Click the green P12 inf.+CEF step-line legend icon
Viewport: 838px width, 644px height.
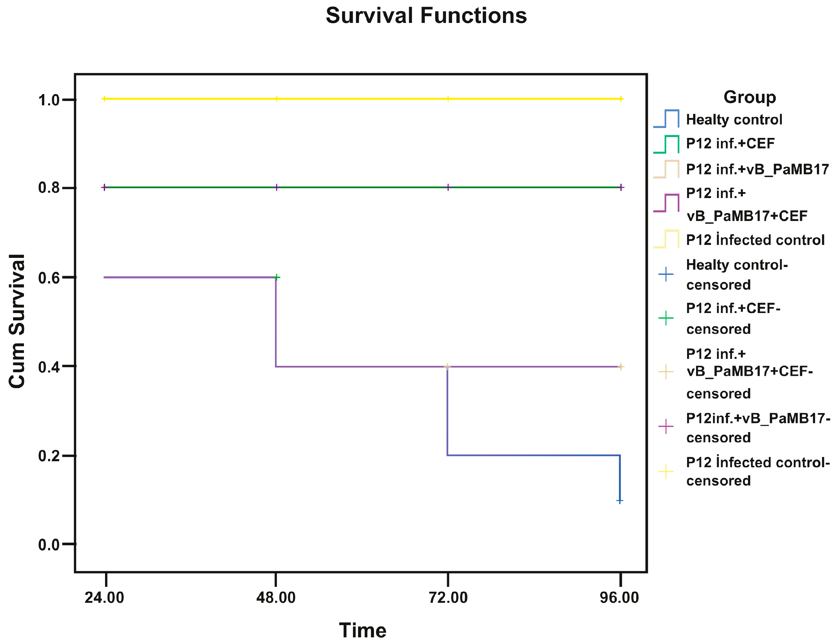666,145
